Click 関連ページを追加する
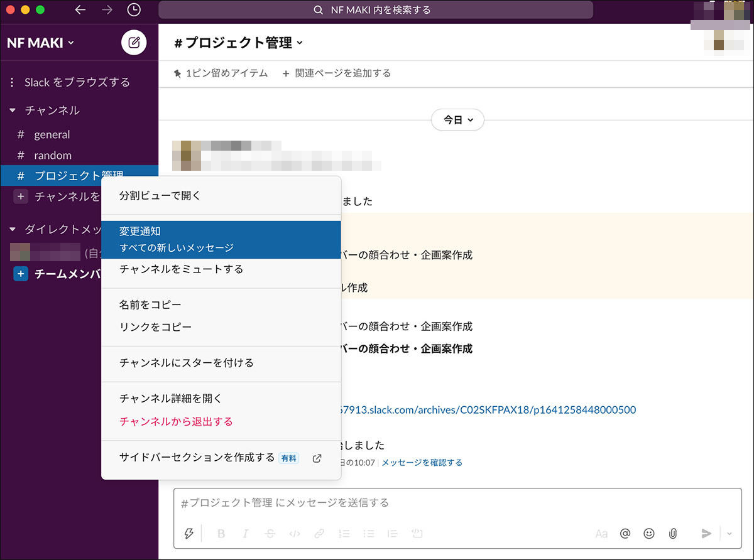This screenshot has height=560, width=754. [x=337, y=73]
